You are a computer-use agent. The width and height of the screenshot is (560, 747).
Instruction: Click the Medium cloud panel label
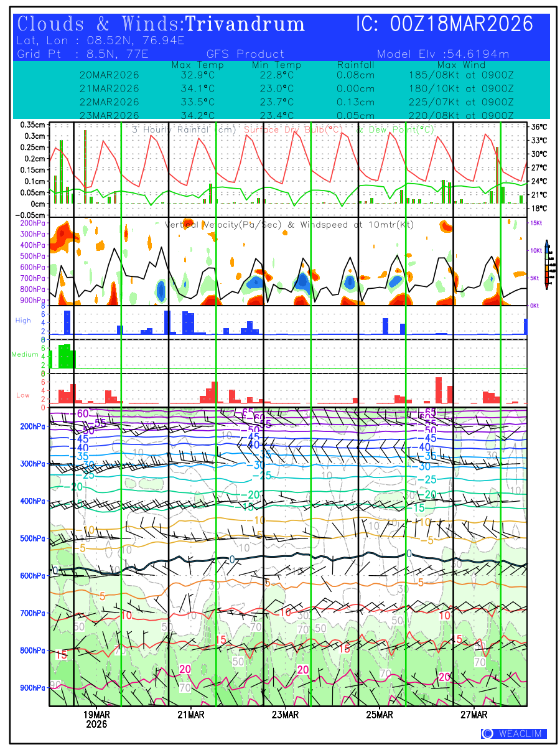(25, 354)
